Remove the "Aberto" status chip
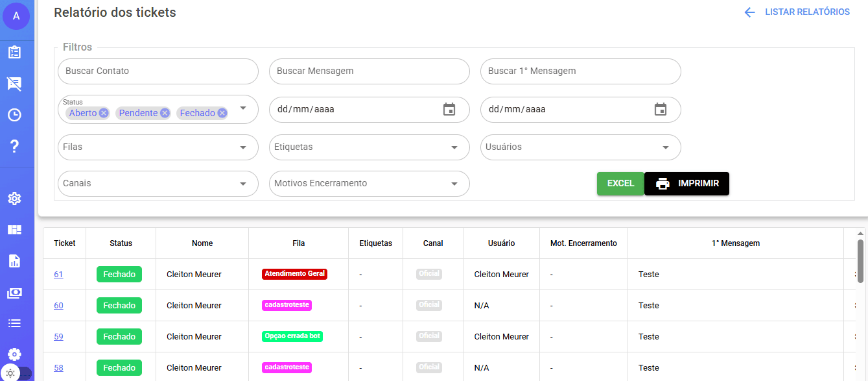Viewport: 868px width, 381px height. [x=104, y=113]
